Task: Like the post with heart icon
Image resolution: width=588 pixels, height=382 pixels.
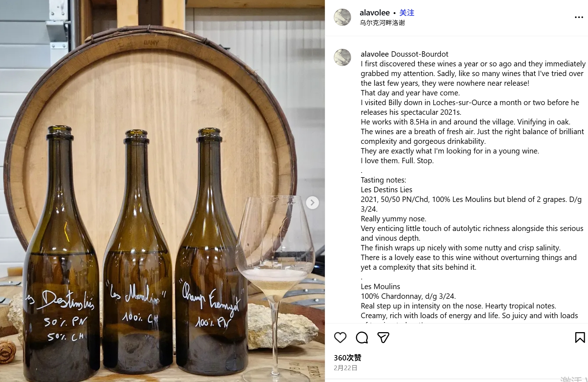Action: (x=340, y=338)
